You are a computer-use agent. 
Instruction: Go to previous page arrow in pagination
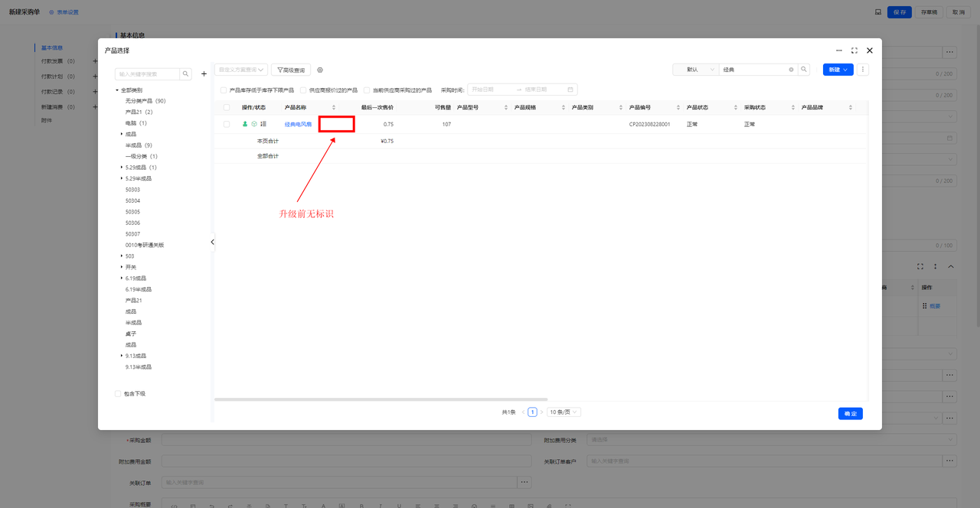[x=523, y=412]
